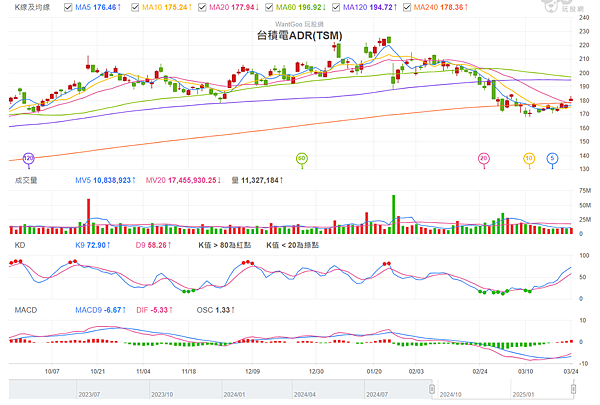600x405 pixels.
Task: Click the 01/20 date axis label
Action: [374, 371]
